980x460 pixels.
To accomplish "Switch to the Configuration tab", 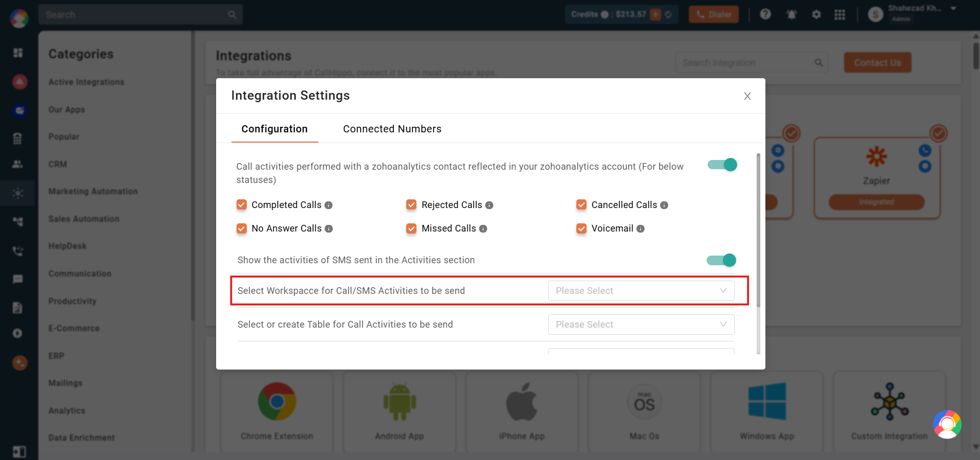I will coord(274,129).
